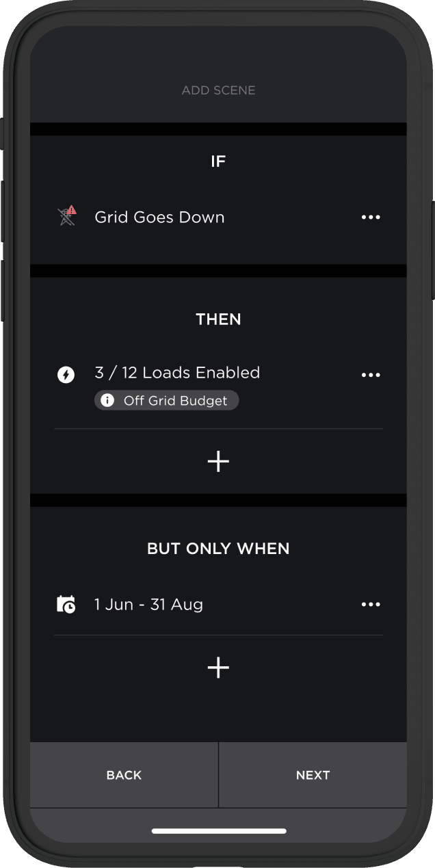Open options menu for 1 Jun - 31 Aug
435x868 pixels.
click(x=371, y=605)
